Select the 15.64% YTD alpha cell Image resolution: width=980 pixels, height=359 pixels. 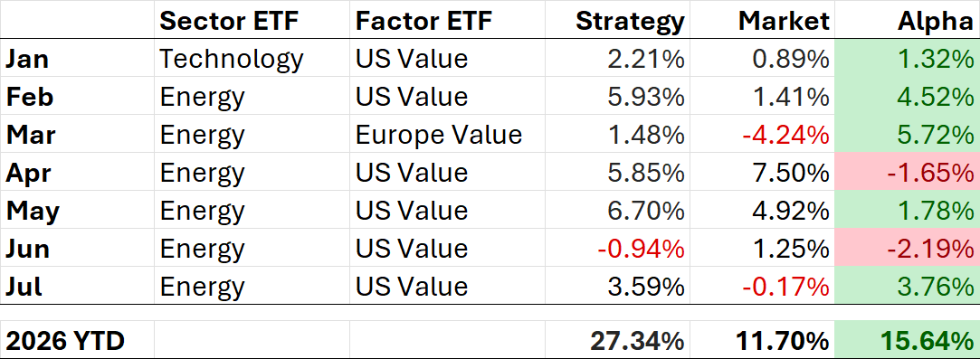906,340
